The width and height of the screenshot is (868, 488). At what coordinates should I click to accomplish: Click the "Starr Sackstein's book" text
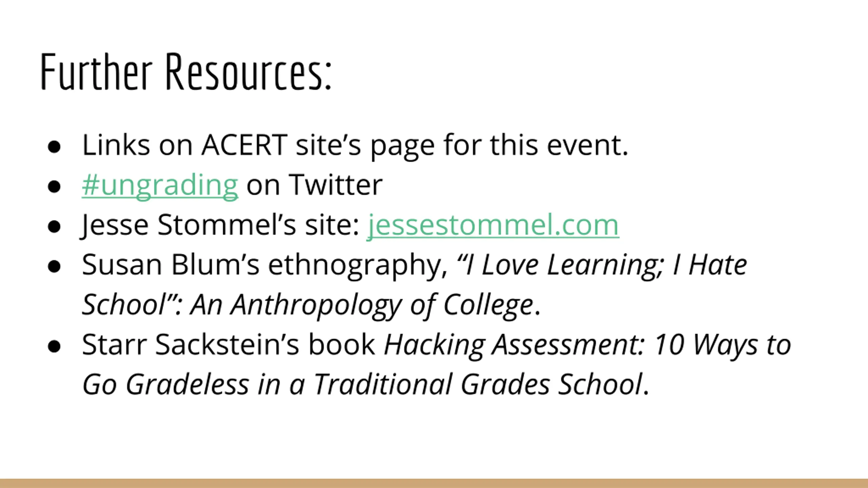[x=229, y=345]
